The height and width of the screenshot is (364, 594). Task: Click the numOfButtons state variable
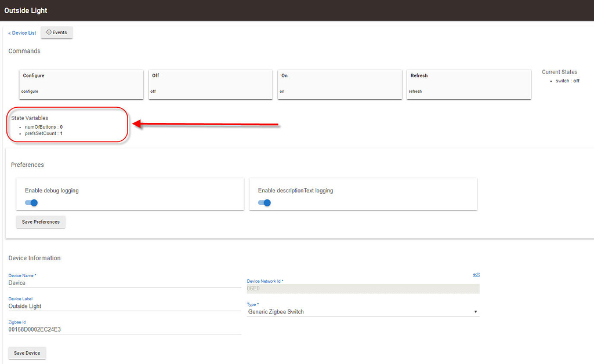(x=44, y=126)
